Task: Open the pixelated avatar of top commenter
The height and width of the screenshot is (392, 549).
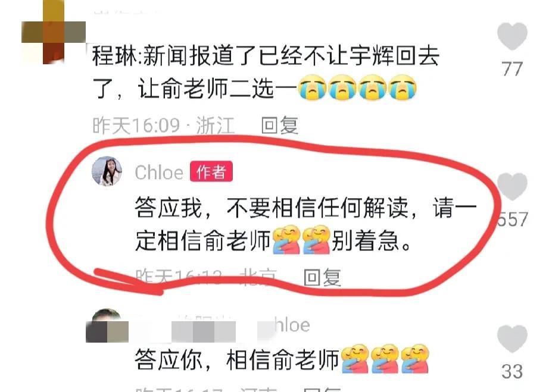Action: coord(54,32)
